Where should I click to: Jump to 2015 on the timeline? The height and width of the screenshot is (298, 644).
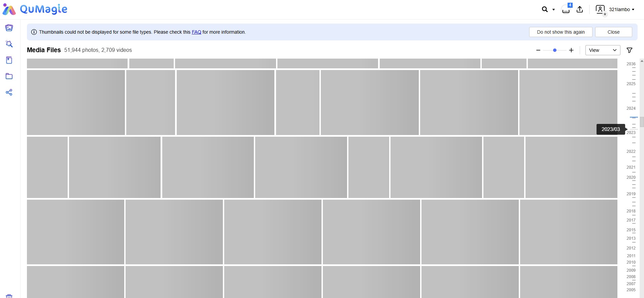click(x=631, y=230)
